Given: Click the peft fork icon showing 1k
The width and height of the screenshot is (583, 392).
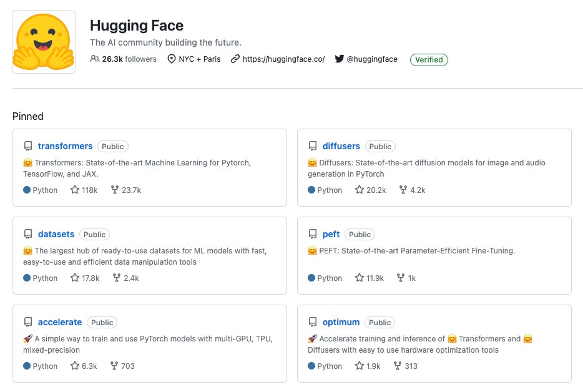Looking at the screenshot, I should tap(399, 278).
